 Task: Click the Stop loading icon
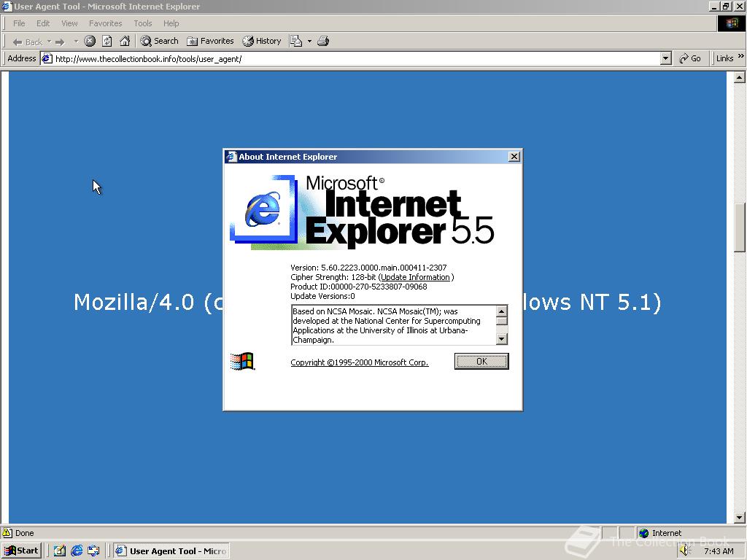90,41
